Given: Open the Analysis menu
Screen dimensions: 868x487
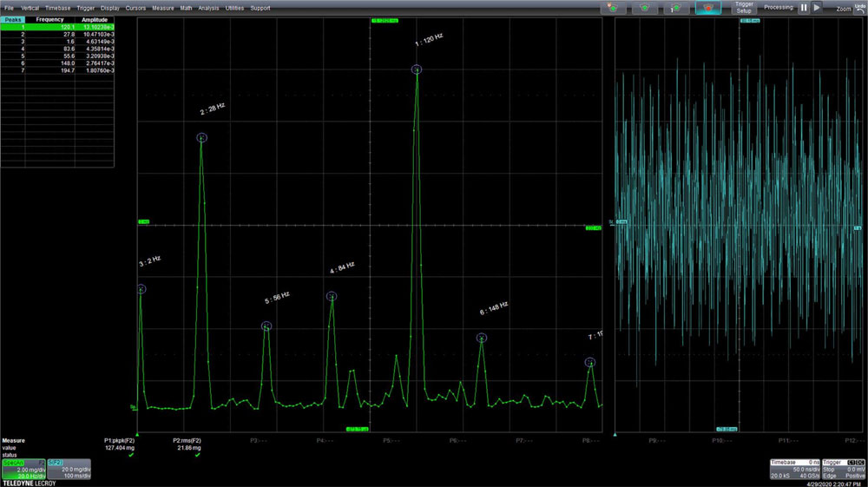Looking at the screenshot, I should 208,8.
